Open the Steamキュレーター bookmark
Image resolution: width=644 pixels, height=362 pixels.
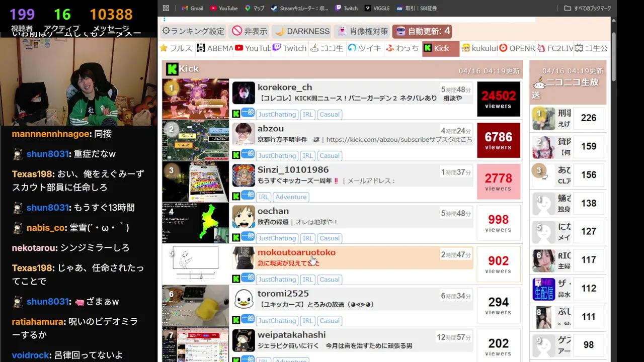299,8
